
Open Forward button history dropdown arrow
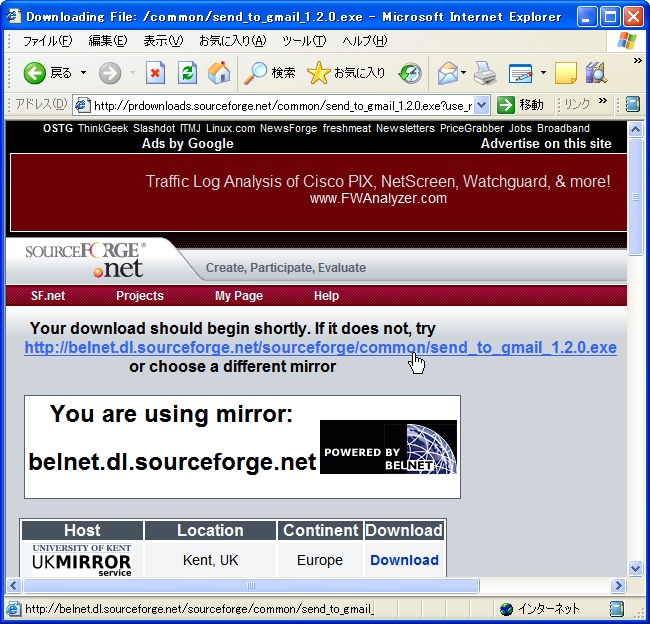(132, 73)
